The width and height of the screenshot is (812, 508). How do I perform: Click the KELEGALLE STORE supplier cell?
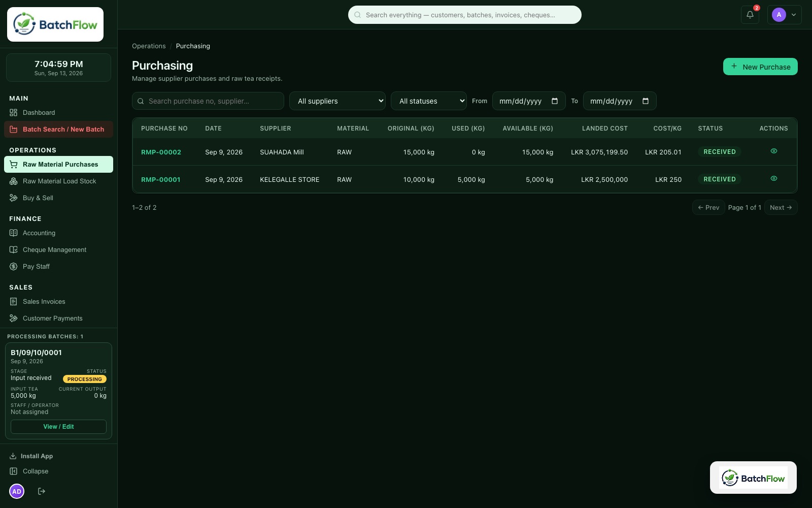click(290, 179)
